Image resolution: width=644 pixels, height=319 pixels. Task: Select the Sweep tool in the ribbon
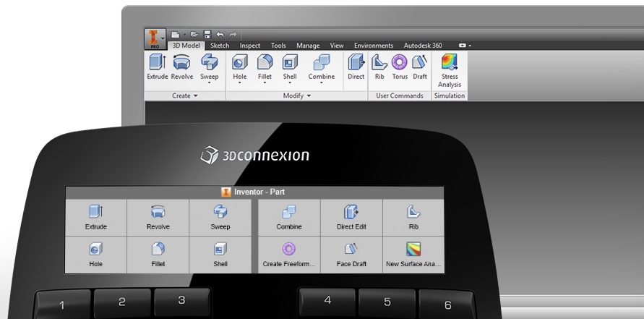click(x=209, y=66)
